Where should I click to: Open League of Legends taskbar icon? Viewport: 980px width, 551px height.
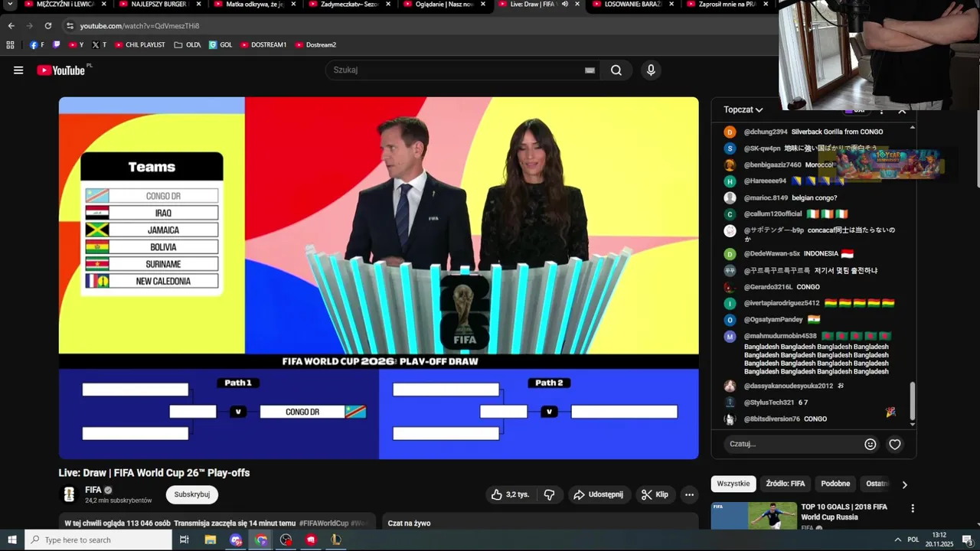[x=335, y=540]
